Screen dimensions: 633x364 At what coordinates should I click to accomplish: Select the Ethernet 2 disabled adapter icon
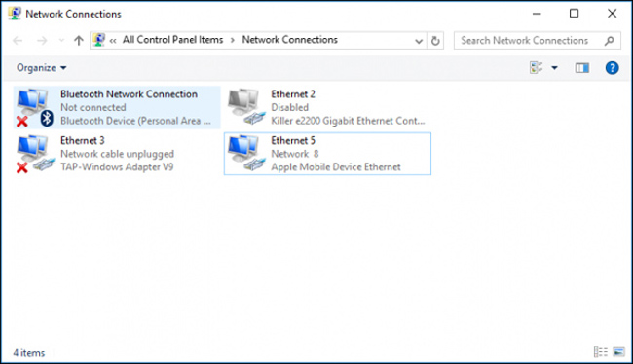pos(246,106)
